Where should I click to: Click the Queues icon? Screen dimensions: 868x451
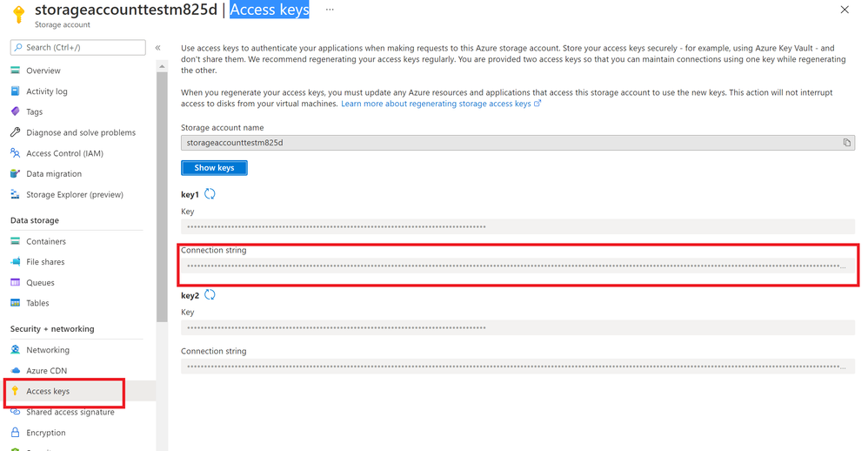[x=16, y=283]
